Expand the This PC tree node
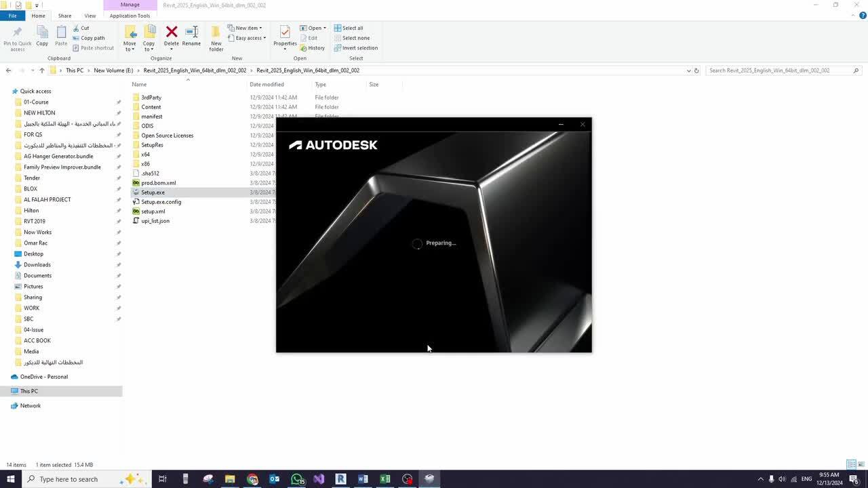This screenshot has width=868, height=488. (7, 391)
